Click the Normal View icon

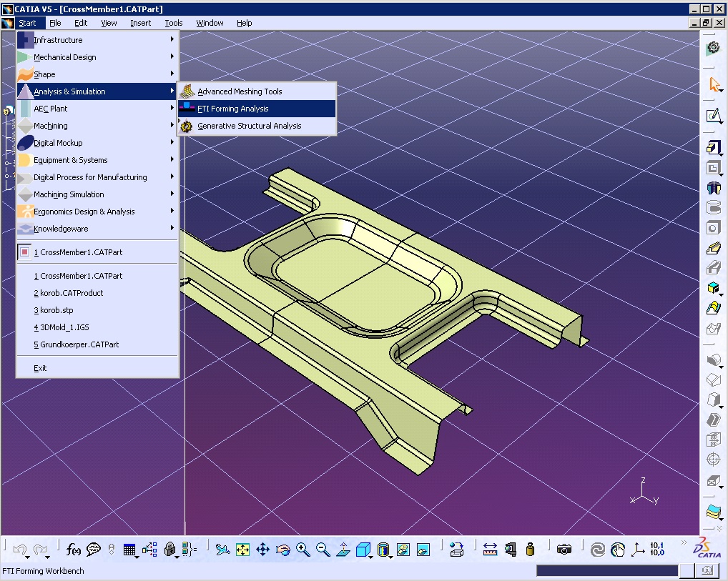343,550
